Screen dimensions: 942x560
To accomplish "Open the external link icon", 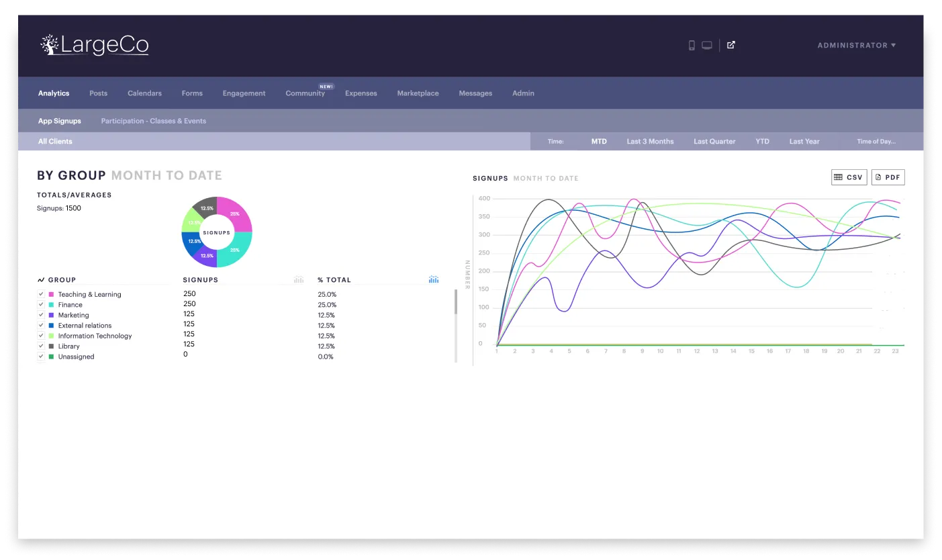I will tap(731, 45).
